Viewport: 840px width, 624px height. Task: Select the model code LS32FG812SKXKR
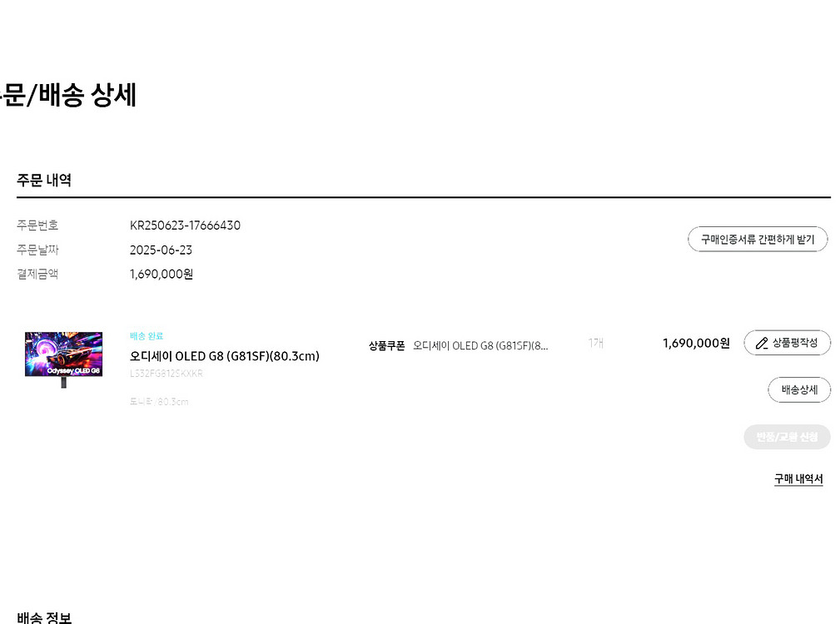[166, 374]
